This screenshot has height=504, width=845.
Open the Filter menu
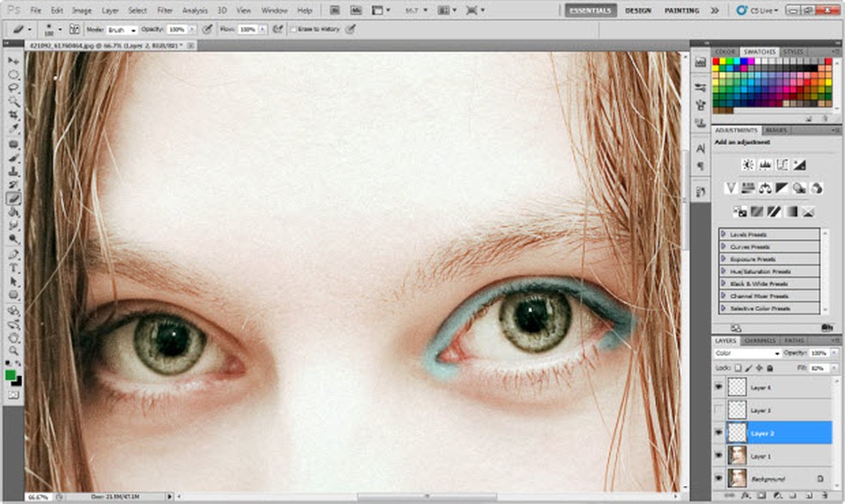[165, 10]
